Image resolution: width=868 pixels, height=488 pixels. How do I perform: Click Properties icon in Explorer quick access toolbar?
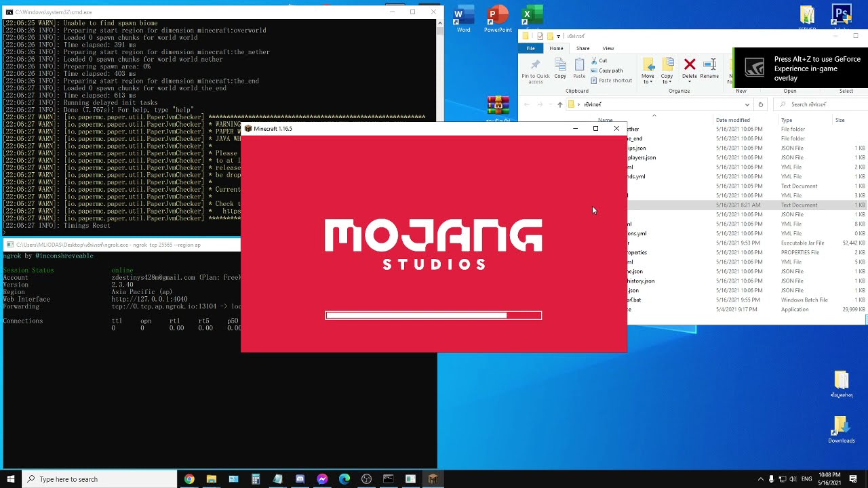pos(540,36)
